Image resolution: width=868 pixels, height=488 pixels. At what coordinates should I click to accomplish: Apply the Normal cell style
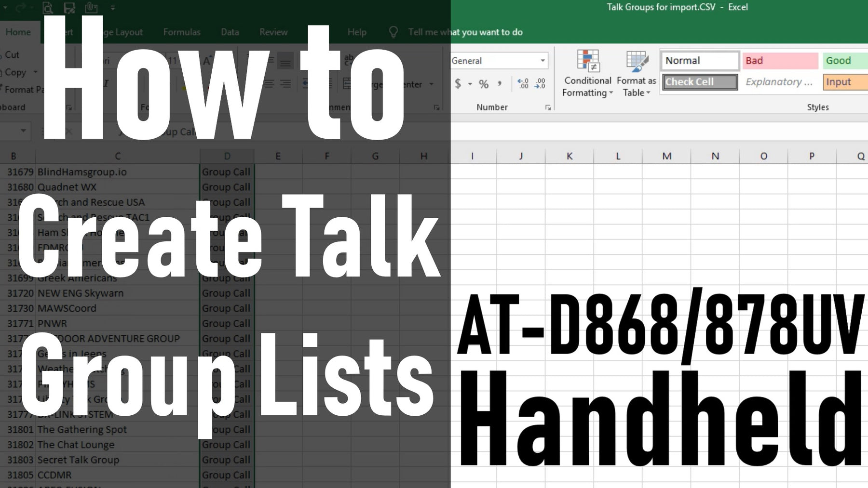point(700,61)
